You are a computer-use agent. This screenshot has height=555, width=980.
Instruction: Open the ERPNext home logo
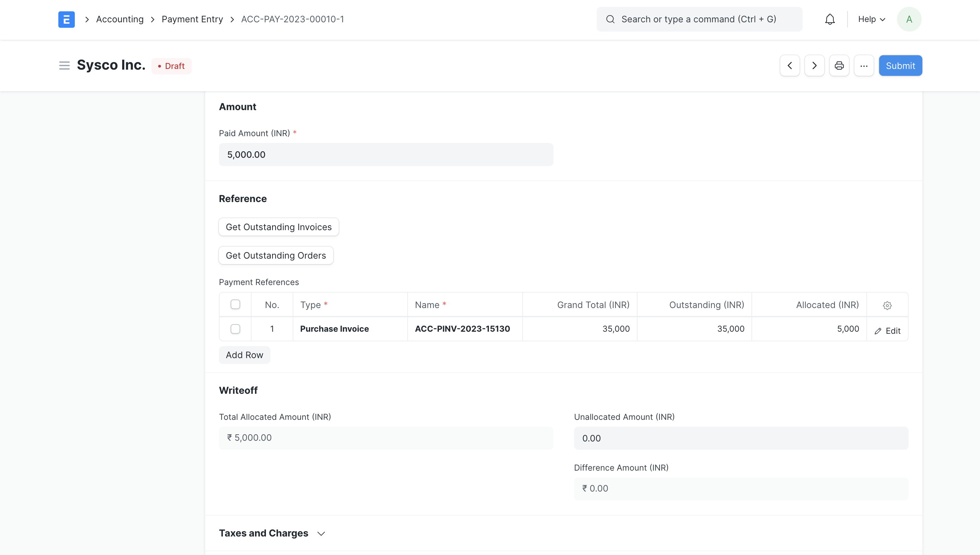point(66,19)
